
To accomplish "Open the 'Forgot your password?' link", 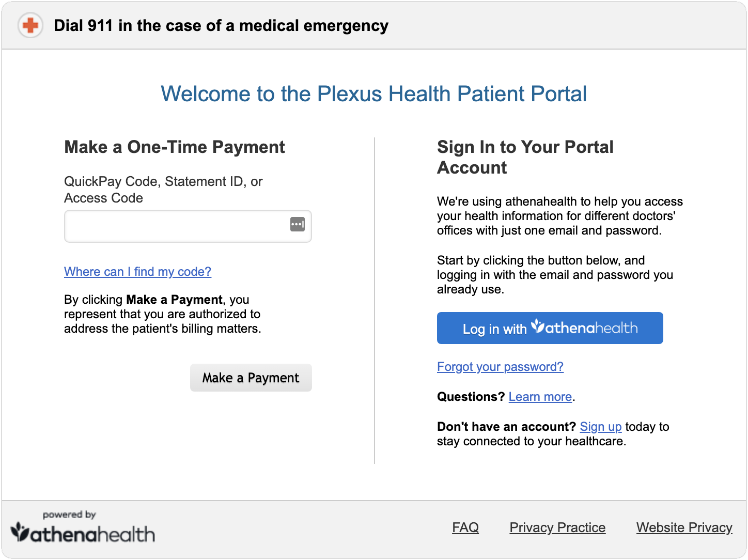I will tap(500, 367).
